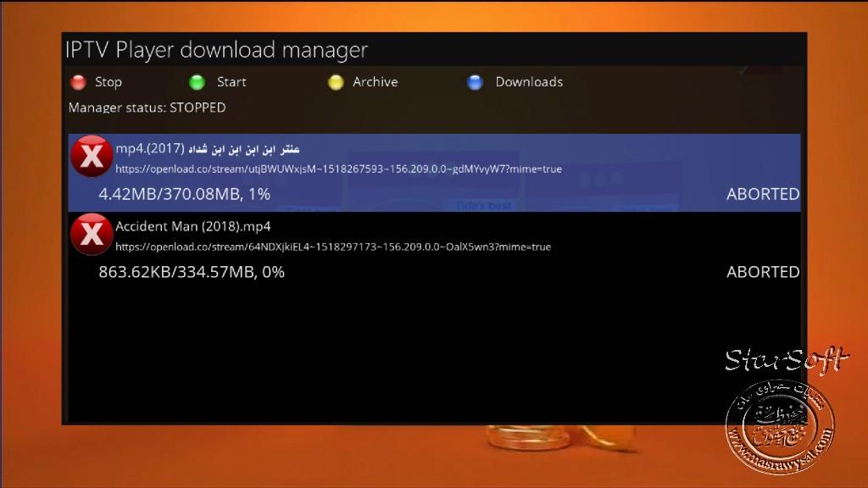Select the Accident Man (2018).mp4 file name
868x488 pixels.
point(193,226)
